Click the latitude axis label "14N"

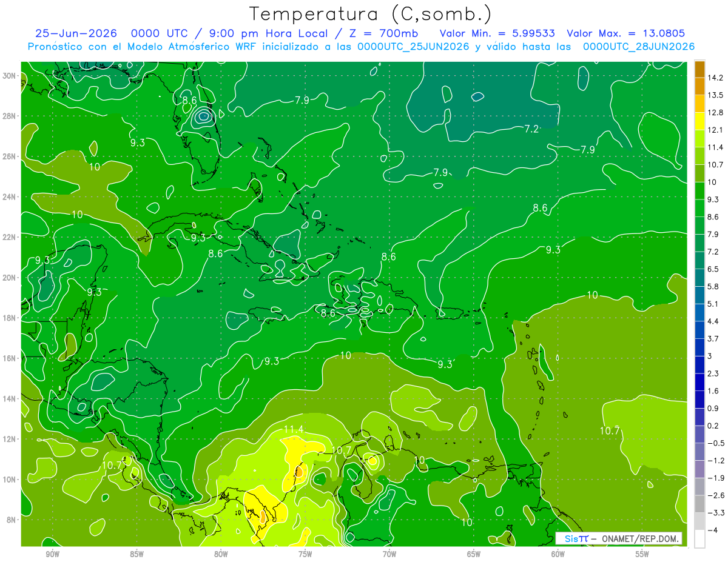[9, 398]
